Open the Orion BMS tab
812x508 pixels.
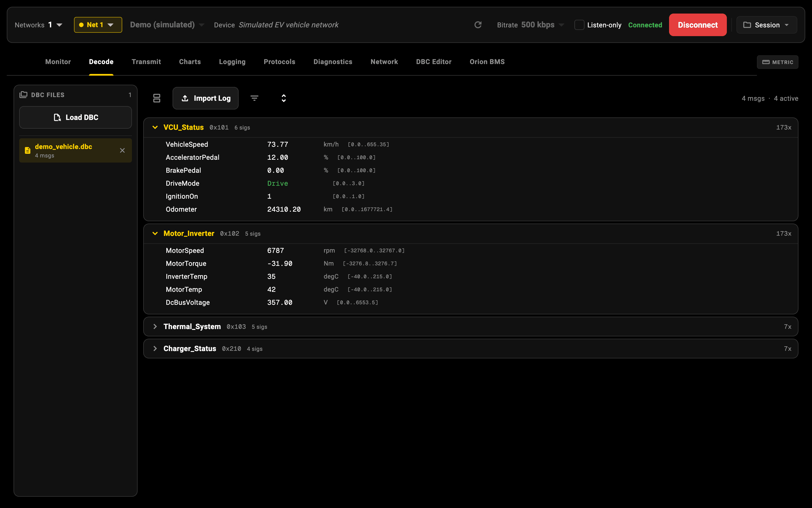pyautogui.click(x=487, y=62)
